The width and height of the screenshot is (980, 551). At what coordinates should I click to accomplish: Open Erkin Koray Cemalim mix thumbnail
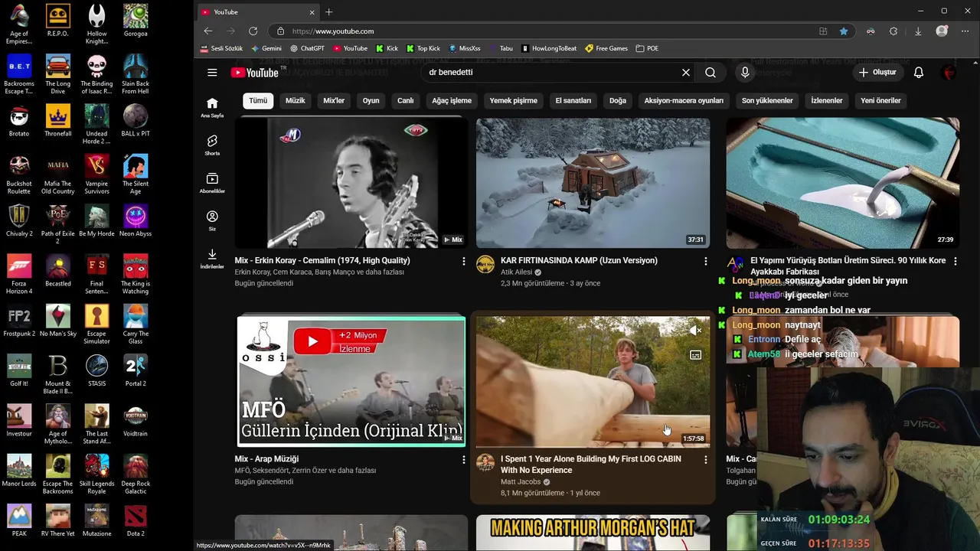[x=351, y=183]
